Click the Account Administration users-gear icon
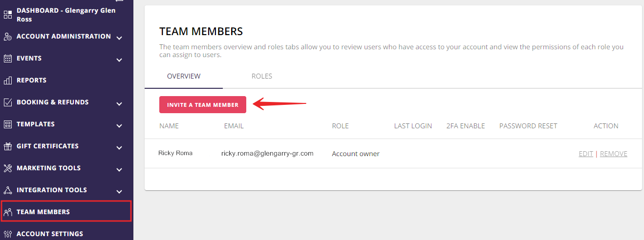644x240 pixels. tap(7, 37)
